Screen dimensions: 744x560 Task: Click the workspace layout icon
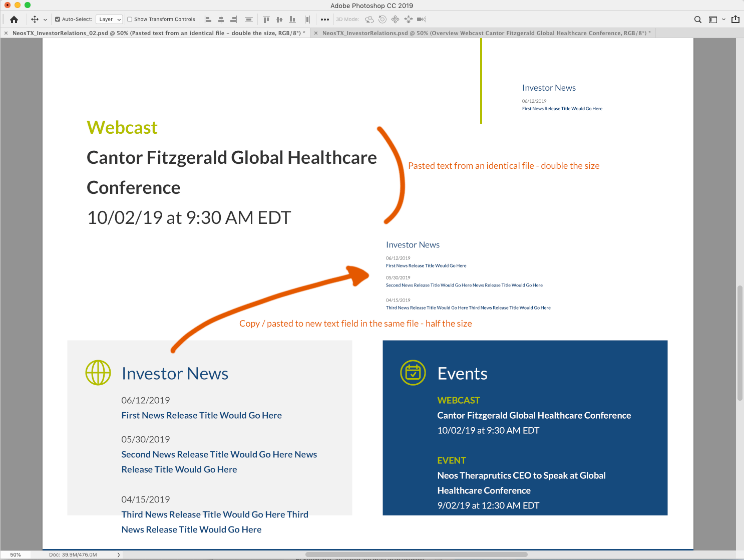(x=713, y=20)
